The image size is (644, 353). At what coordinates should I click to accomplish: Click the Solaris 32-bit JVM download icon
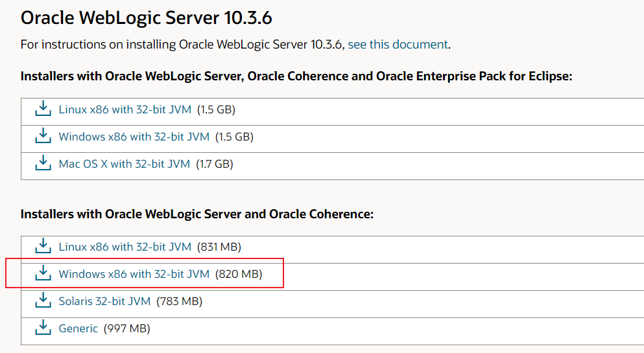coord(43,301)
